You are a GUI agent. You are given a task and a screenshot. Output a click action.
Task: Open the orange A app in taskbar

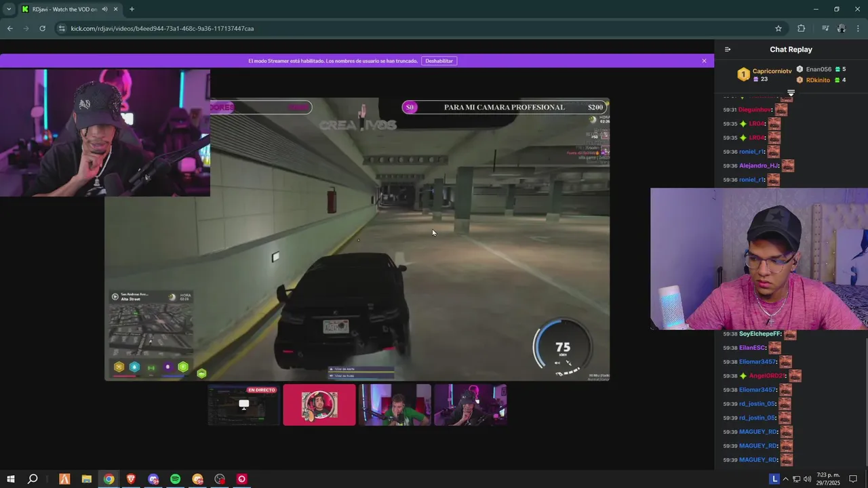coord(64,479)
